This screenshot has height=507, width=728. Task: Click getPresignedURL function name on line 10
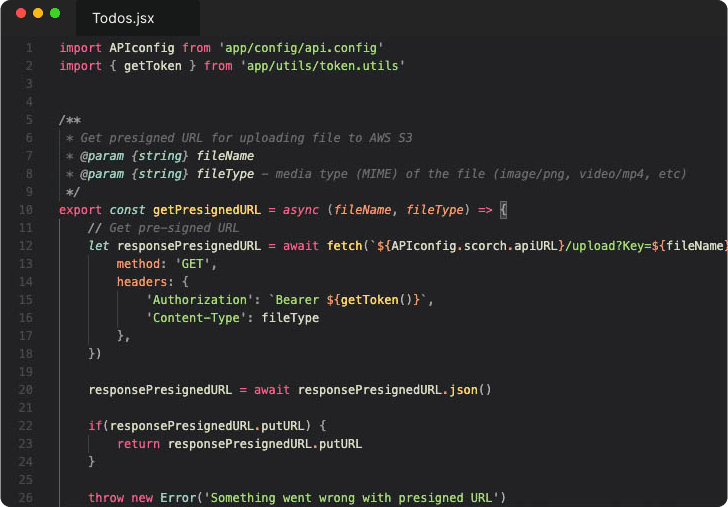(207, 210)
